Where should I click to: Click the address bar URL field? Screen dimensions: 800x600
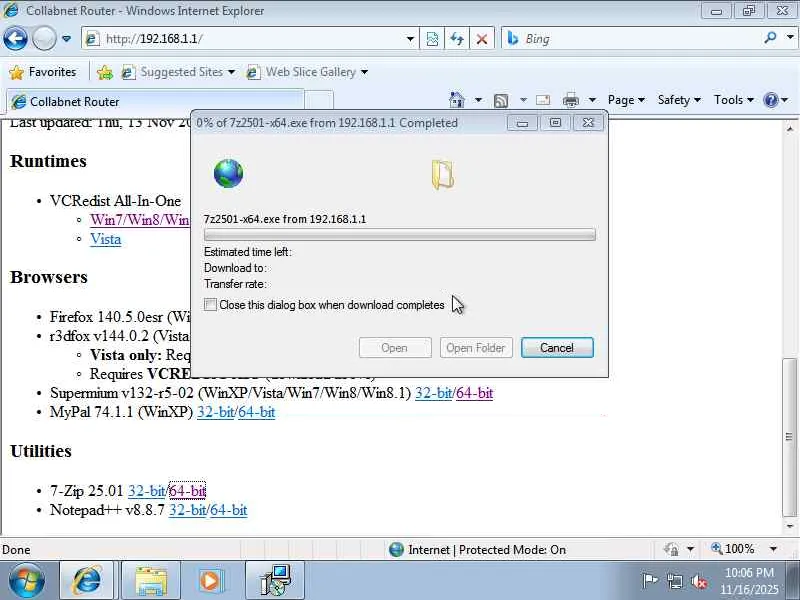pyautogui.click(x=245, y=39)
